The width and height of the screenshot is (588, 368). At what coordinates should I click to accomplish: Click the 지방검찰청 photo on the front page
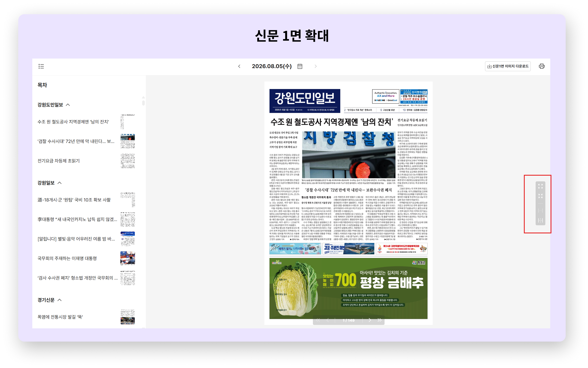(x=348, y=155)
